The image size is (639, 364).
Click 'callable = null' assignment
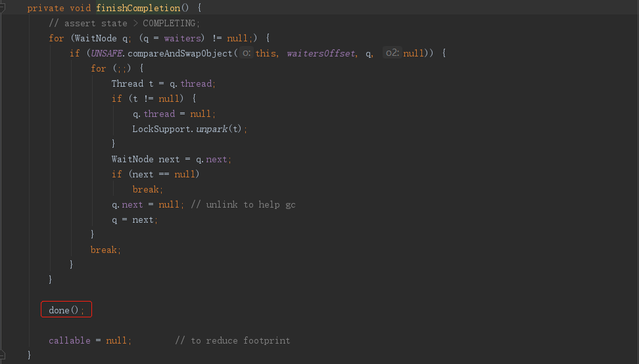(x=90, y=340)
